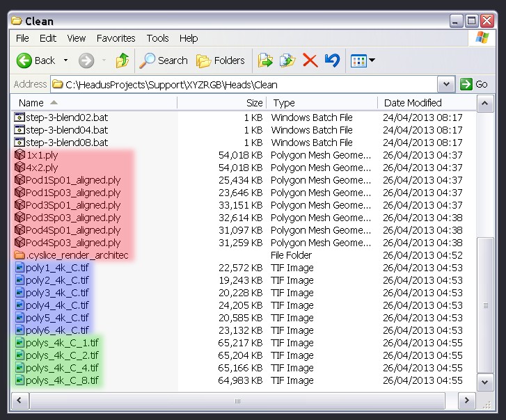Click the Pod1Sp01_aligned.ply file icon

coord(19,180)
